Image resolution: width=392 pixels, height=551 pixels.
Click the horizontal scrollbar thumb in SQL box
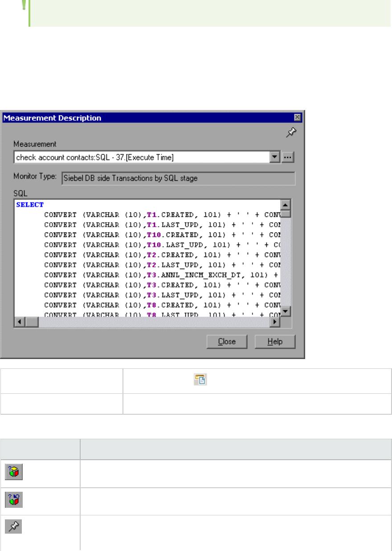coord(31,321)
